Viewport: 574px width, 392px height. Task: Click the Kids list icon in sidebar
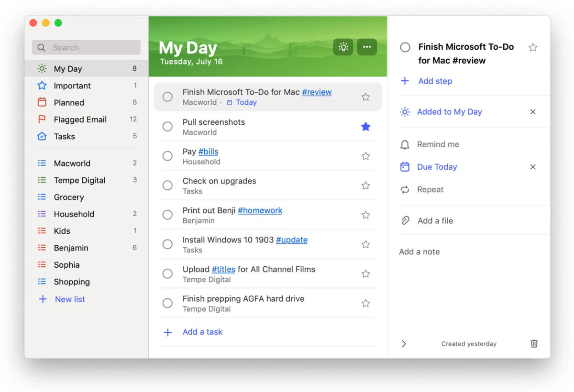[x=42, y=231]
